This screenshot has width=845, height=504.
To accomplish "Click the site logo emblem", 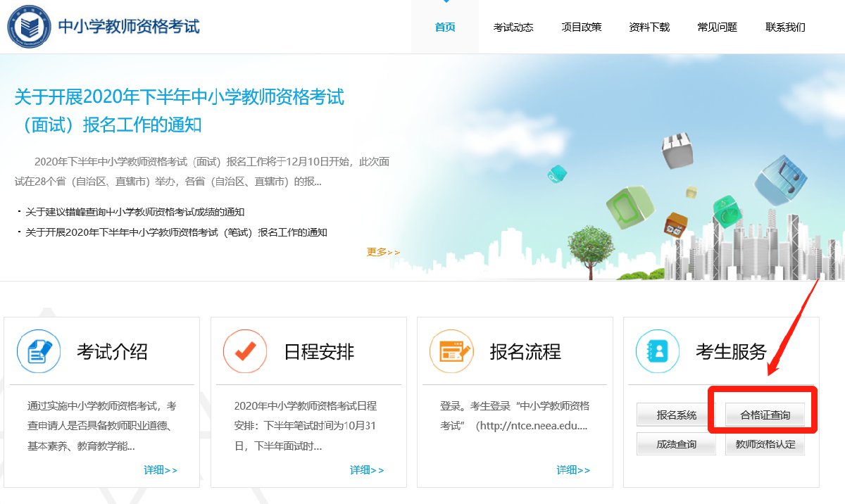I will click(x=29, y=26).
